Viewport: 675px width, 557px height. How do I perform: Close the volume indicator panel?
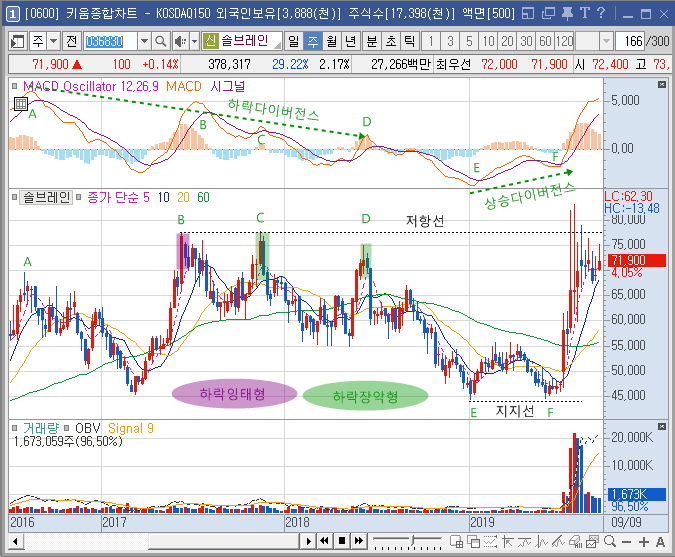662,426
